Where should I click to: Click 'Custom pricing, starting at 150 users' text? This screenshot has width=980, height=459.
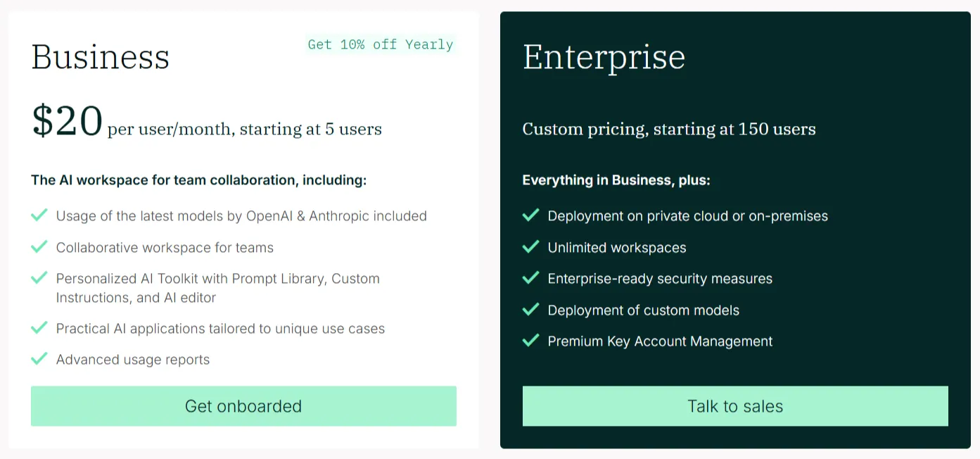pyautogui.click(x=669, y=129)
